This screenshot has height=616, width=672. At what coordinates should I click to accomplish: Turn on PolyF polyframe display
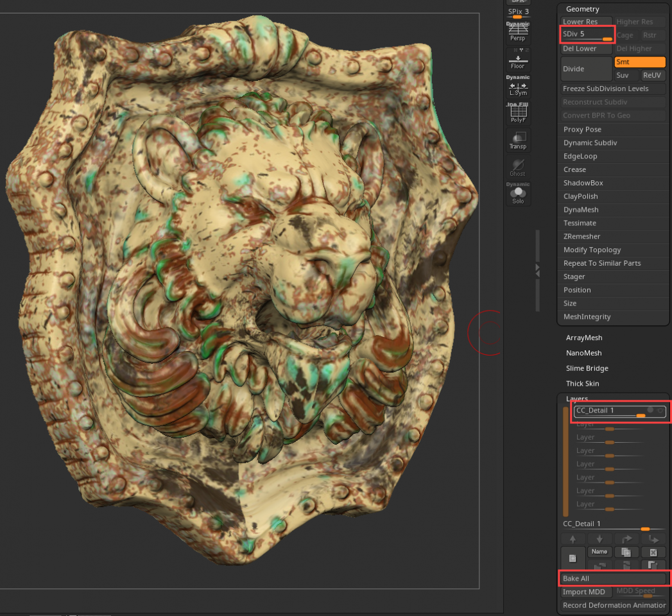(x=517, y=114)
